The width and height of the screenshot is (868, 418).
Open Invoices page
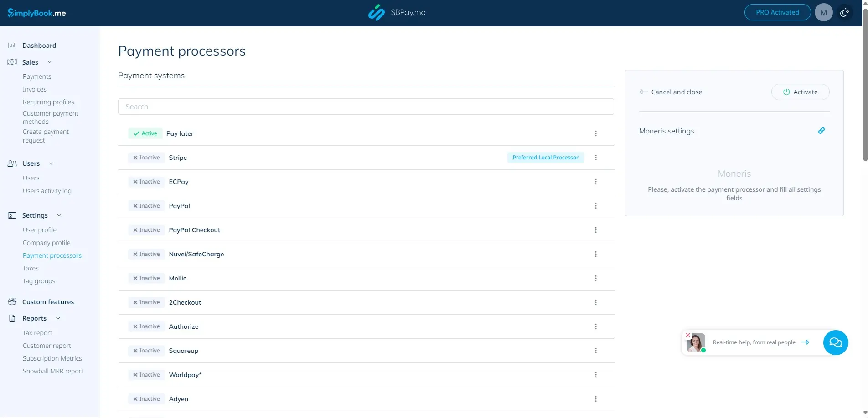[x=35, y=89]
